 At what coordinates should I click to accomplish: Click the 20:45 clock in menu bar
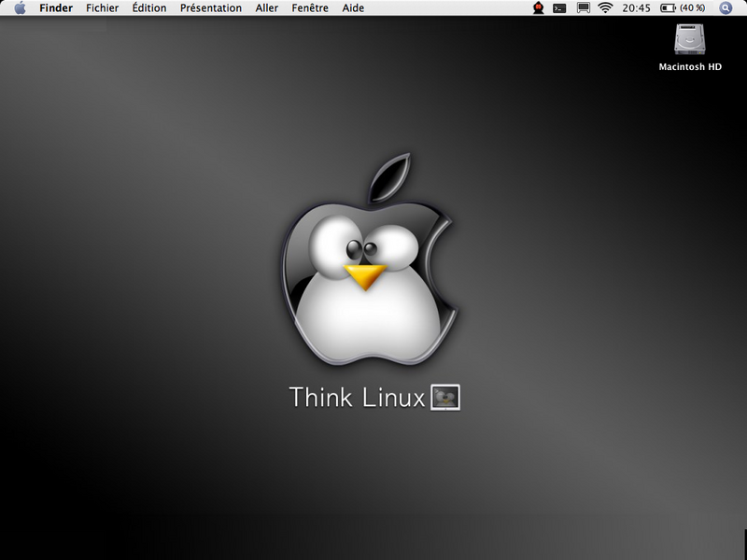[636, 8]
